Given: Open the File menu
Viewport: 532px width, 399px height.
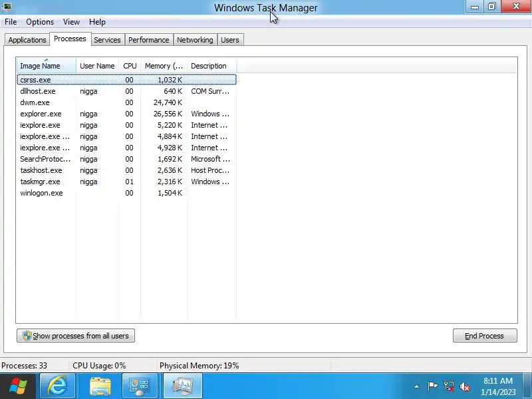Looking at the screenshot, I should click(11, 22).
